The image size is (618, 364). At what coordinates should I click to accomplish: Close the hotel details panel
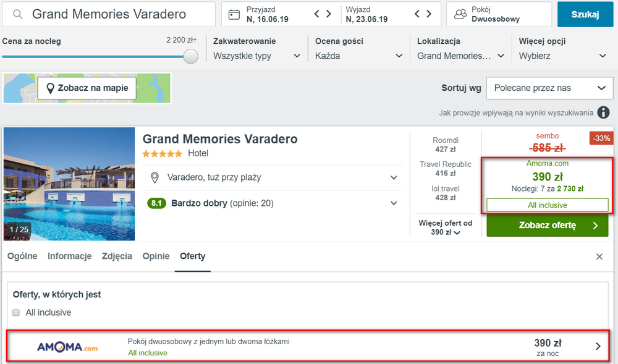point(599,256)
